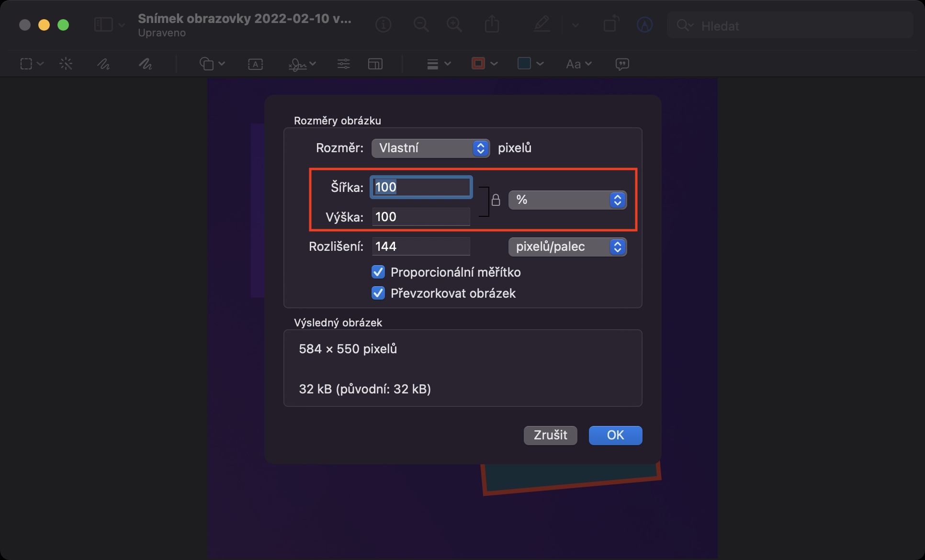Select the Sketch drawing tool
This screenshot has height=560, width=925.
(x=103, y=64)
